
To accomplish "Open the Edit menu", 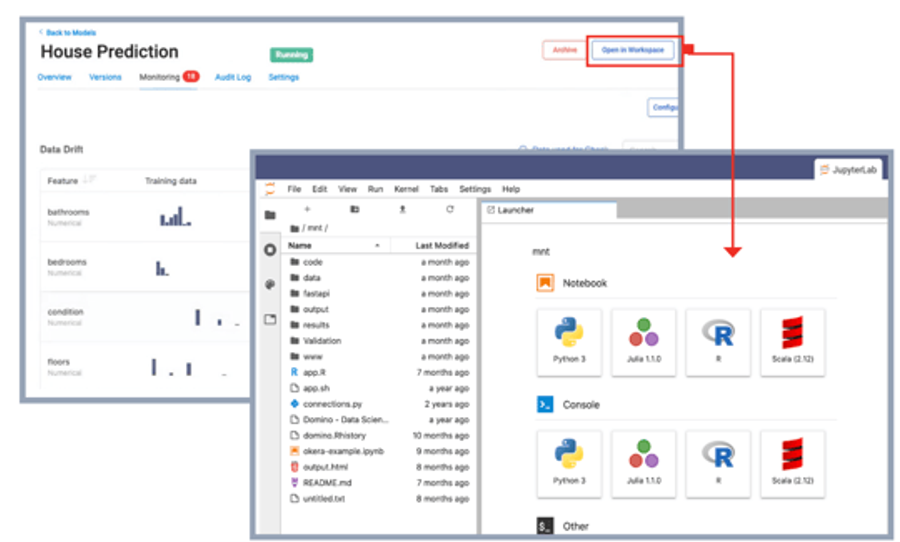I will [320, 189].
